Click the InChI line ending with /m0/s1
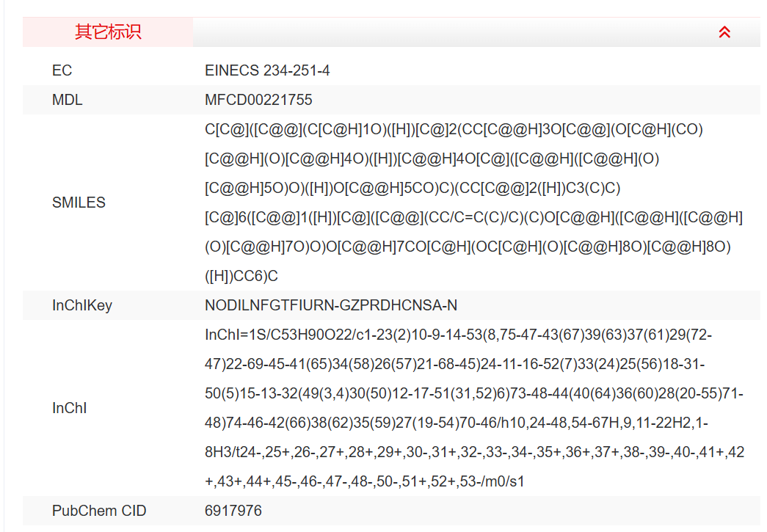The width and height of the screenshot is (767, 532). tap(365, 481)
